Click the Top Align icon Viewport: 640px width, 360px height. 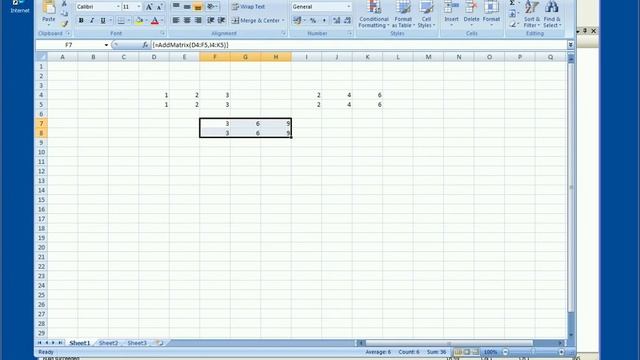(x=176, y=7)
